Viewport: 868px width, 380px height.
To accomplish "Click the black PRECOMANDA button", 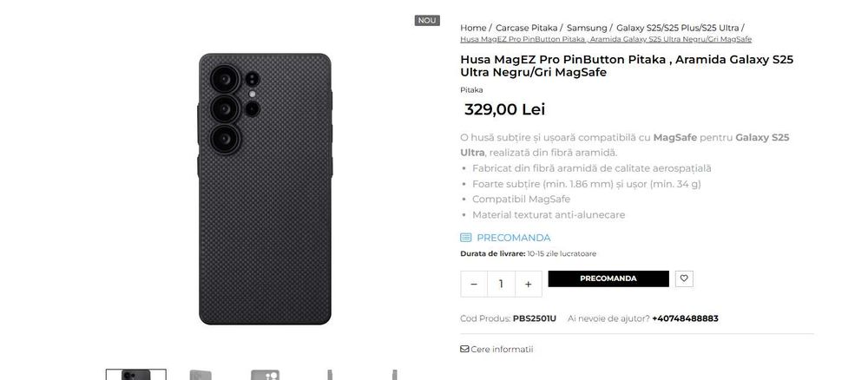I will point(608,278).
